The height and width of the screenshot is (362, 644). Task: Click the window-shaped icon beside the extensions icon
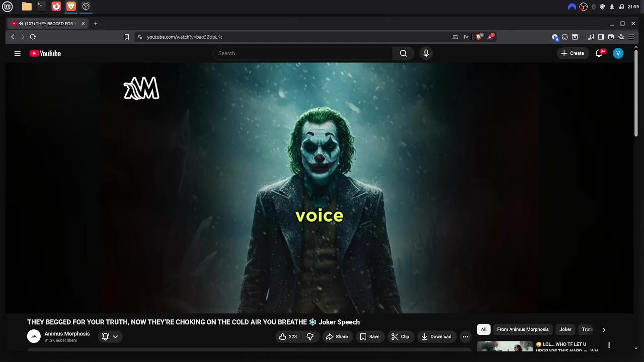point(575,37)
